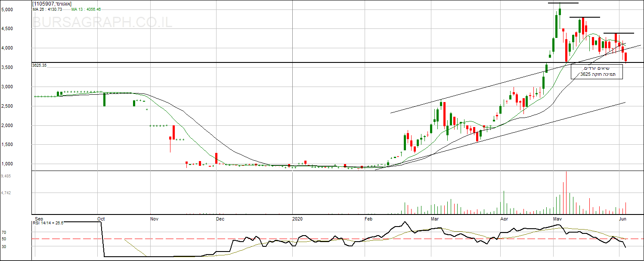Click the Sep date label

click(x=38, y=219)
